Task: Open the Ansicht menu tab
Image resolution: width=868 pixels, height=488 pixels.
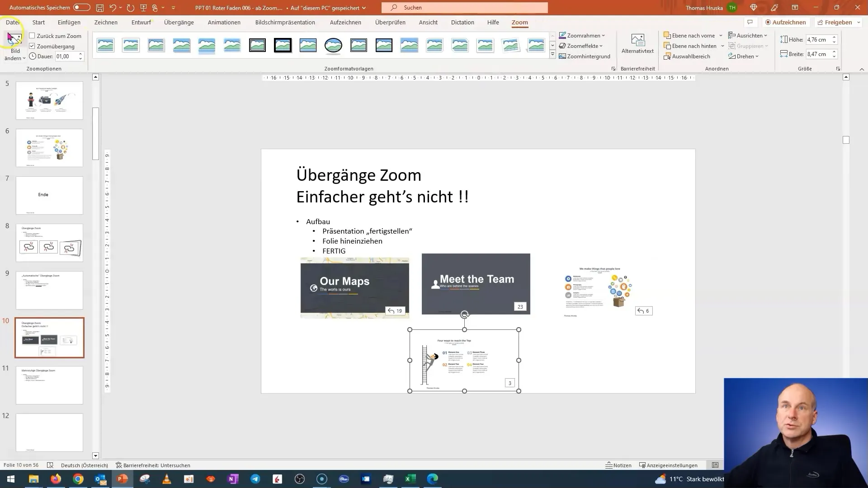Action: [x=428, y=22]
